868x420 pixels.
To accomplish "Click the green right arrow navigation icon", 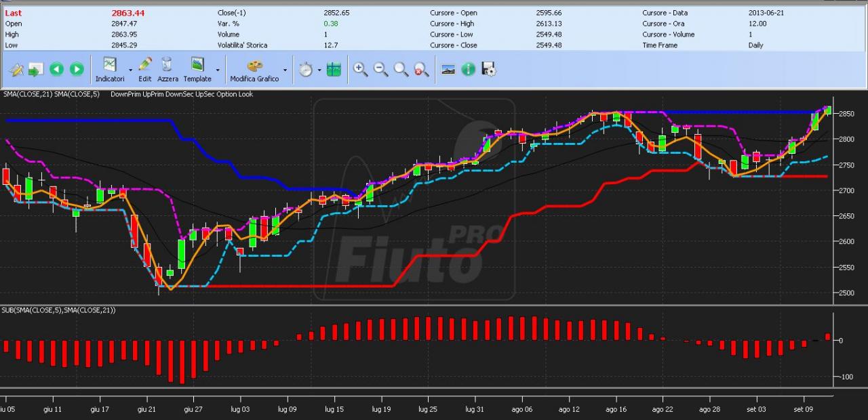I will click(x=77, y=69).
